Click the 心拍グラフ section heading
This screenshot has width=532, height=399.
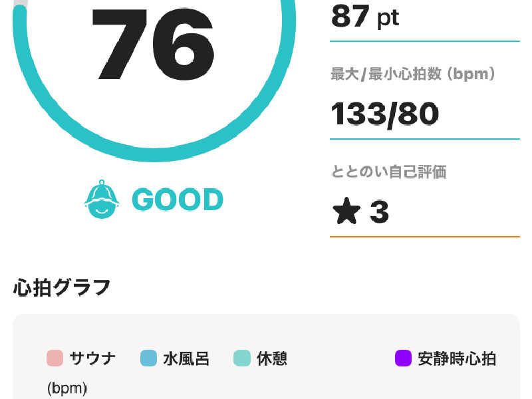coord(62,288)
